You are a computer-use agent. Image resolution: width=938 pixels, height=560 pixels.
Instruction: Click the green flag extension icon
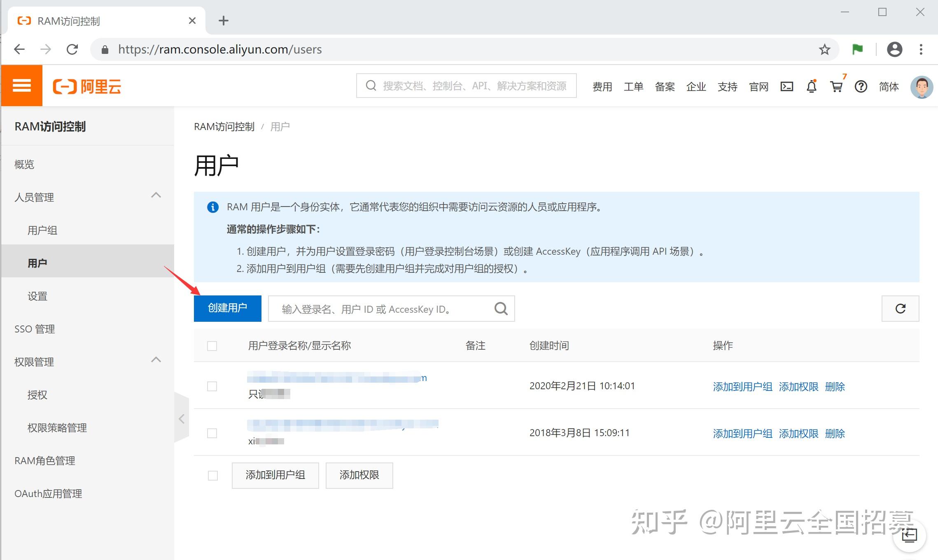click(857, 50)
